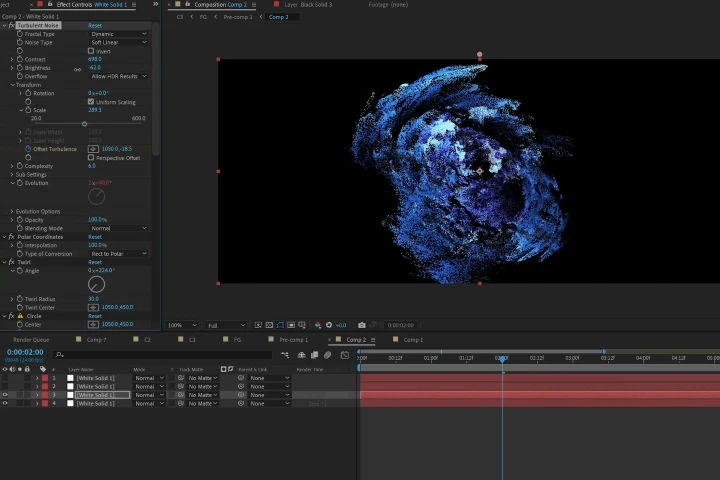Click the Circle effect warning icon
The width and height of the screenshot is (720, 480).
coord(20,316)
